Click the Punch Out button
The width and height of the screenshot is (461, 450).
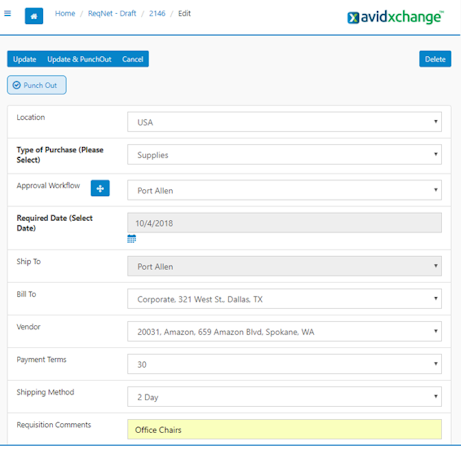click(37, 85)
